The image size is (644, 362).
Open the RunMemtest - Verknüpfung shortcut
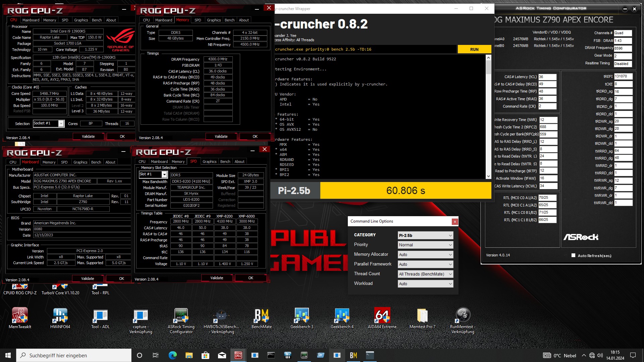point(463,321)
